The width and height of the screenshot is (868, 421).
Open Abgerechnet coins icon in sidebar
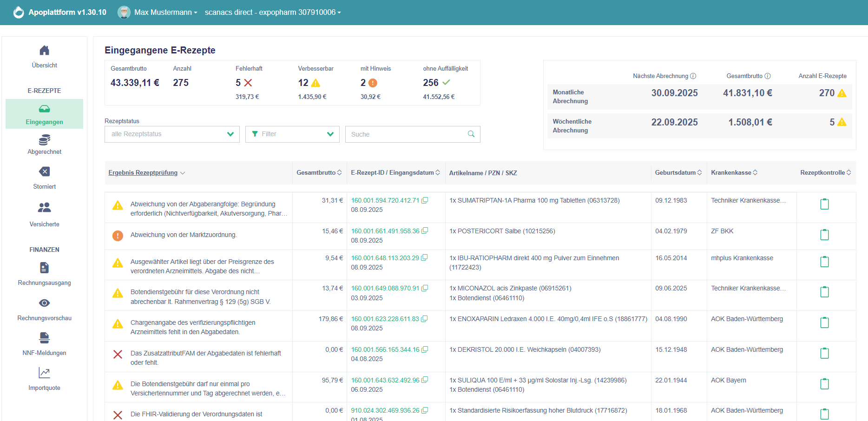(x=44, y=140)
